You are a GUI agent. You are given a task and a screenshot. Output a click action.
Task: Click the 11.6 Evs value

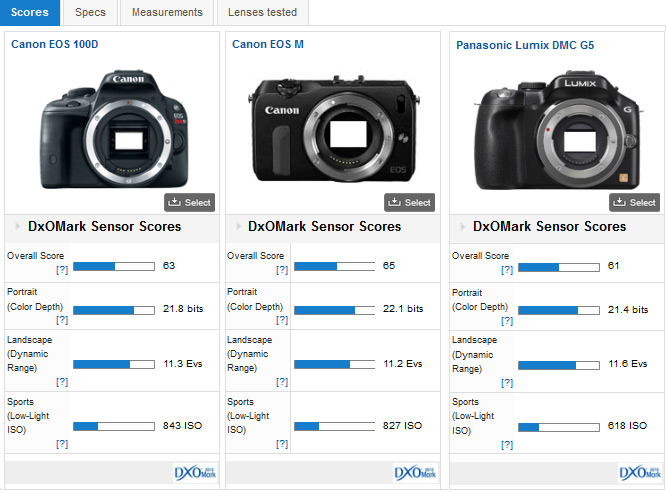[x=628, y=364]
